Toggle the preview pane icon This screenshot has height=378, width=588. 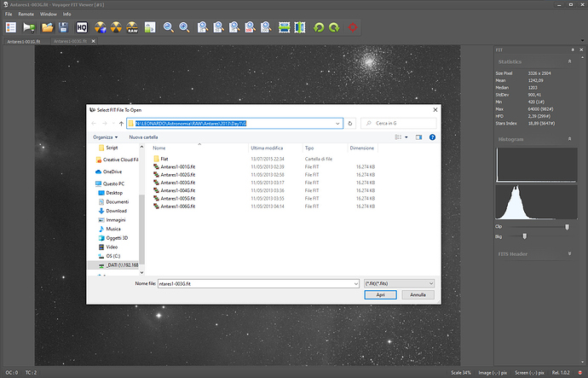click(x=419, y=137)
